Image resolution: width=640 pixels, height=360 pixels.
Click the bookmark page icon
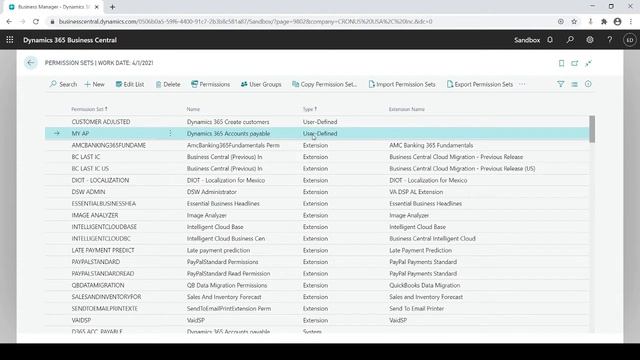click(561, 63)
